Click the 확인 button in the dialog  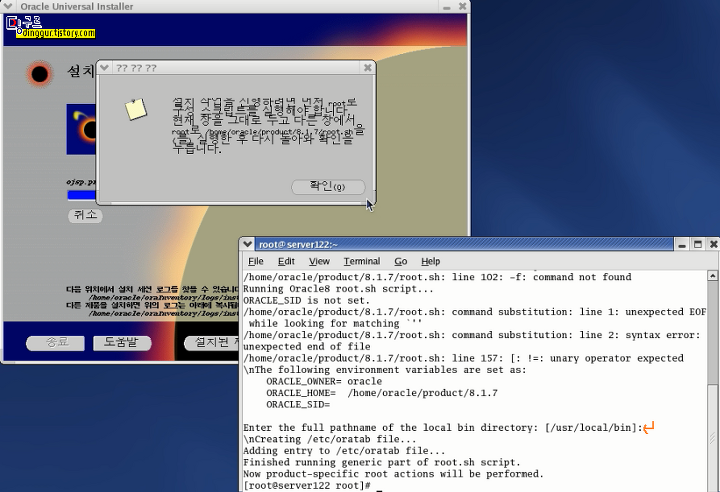tap(328, 187)
